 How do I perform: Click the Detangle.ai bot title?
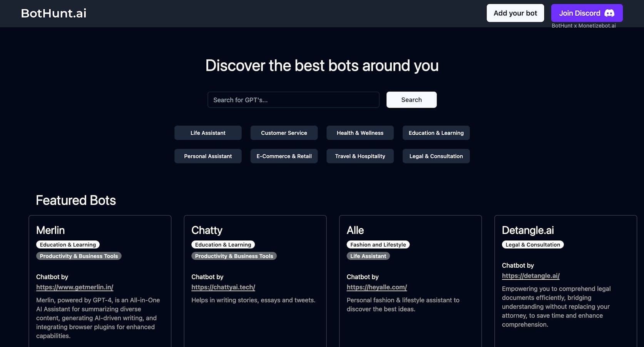tap(528, 230)
